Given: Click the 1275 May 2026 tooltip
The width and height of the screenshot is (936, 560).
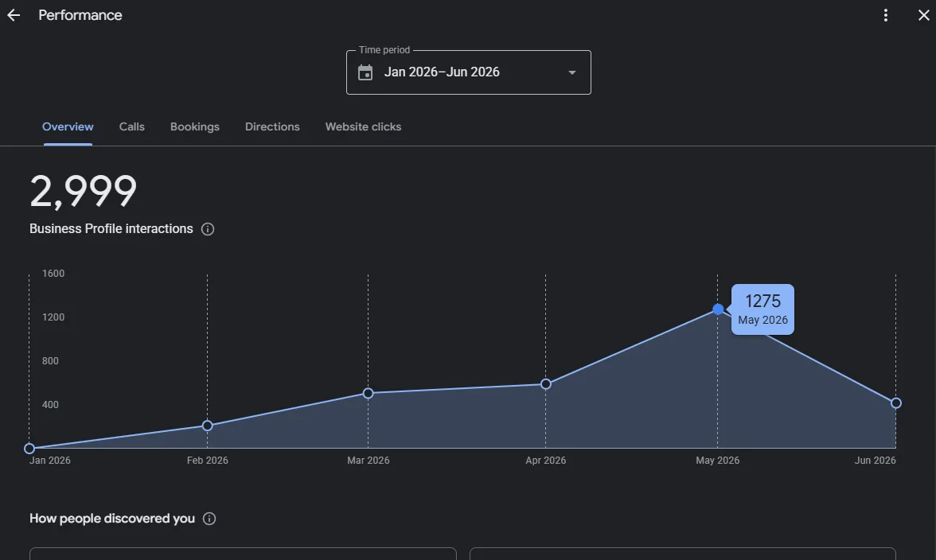Looking at the screenshot, I should 762,309.
